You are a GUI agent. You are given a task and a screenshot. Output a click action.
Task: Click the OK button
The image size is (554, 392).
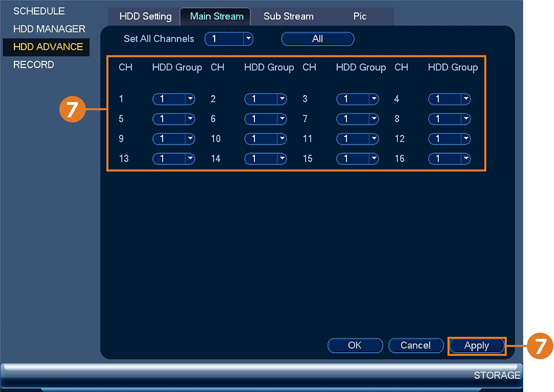coord(355,345)
